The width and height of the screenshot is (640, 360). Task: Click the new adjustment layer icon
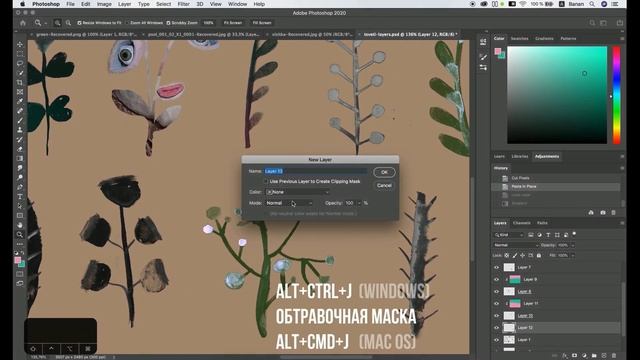tap(584, 356)
